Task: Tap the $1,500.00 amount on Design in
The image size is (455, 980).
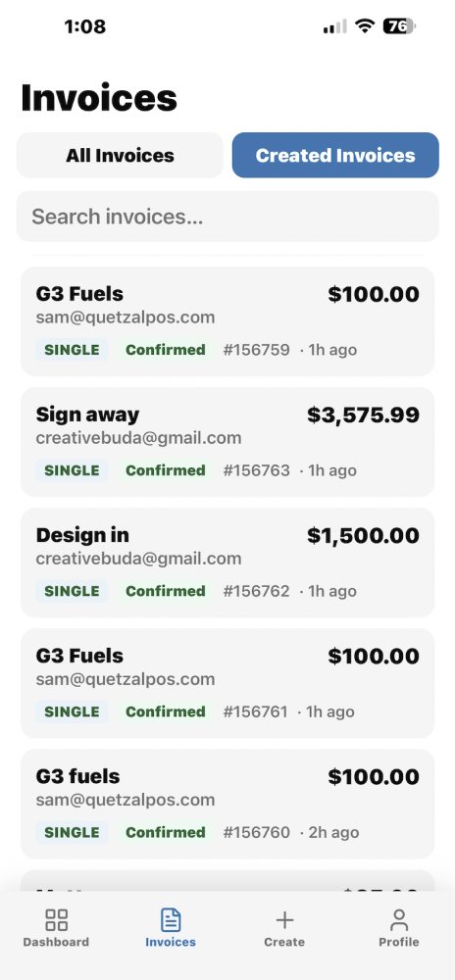Action: click(x=363, y=536)
